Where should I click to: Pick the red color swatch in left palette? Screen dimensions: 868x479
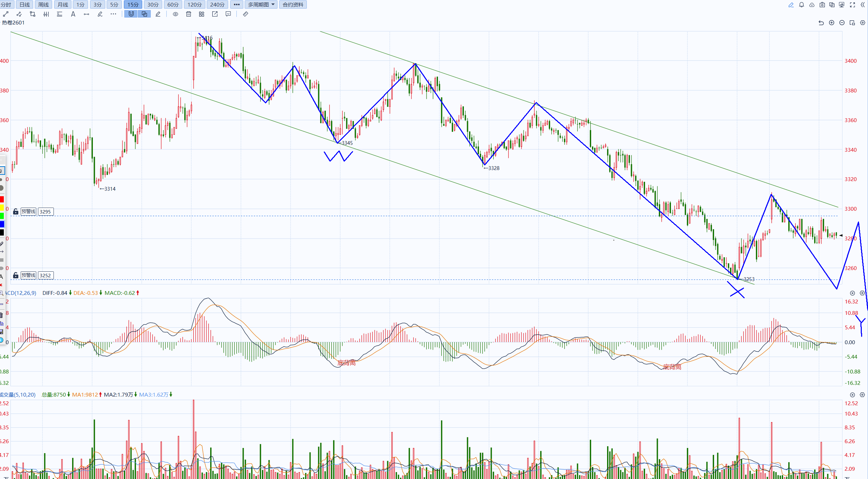coord(2,199)
